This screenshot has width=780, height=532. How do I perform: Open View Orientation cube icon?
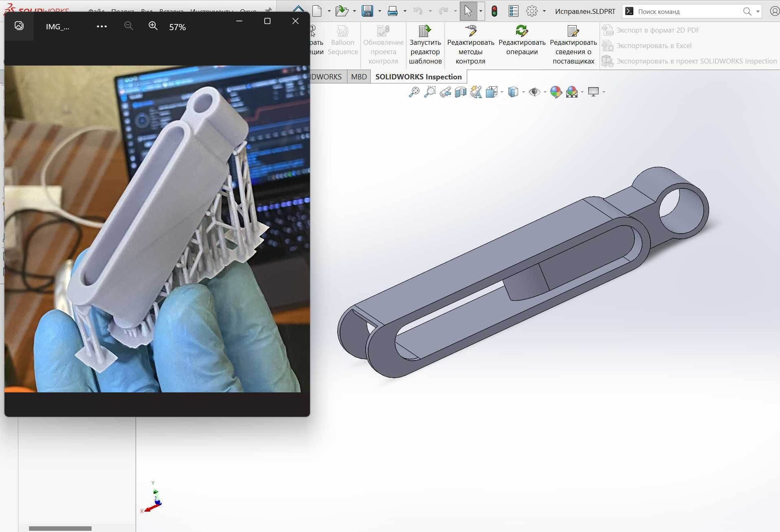(x=492, y=92)
